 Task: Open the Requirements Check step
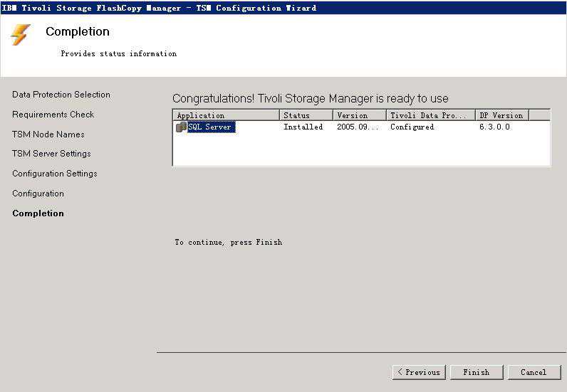click(x=53, y=115)
